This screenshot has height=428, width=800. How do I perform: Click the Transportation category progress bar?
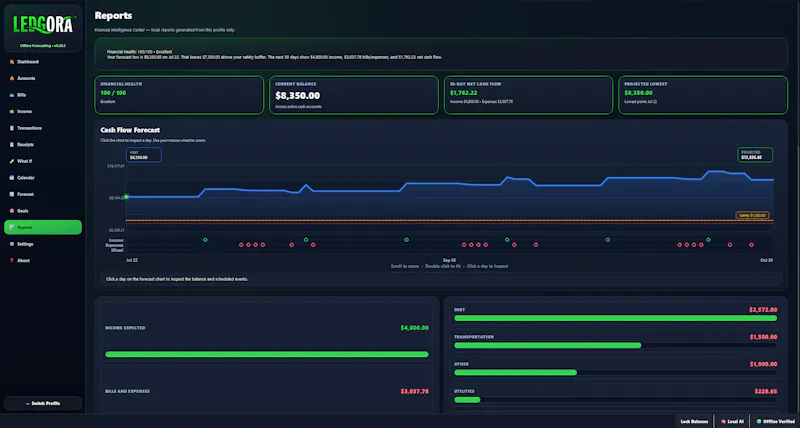pos(615,345)
